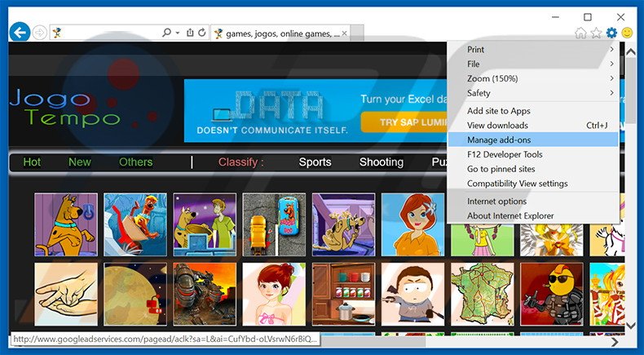Expand the Safety submenu arrow
The image size is (644, 355).
(x=611, y=93)
